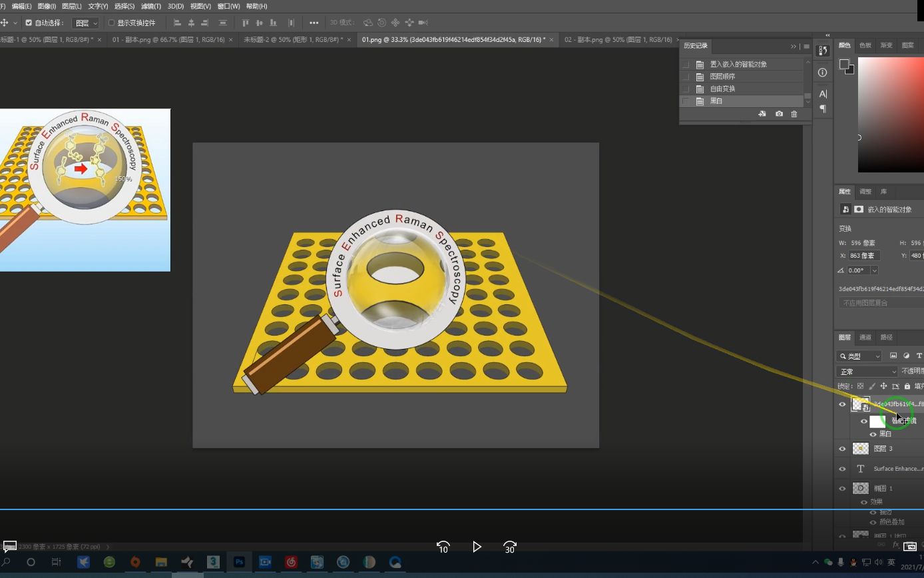Delete current history state trash icon
The height and width of the screenshot is (578, 924).
[x=794, y=114]
